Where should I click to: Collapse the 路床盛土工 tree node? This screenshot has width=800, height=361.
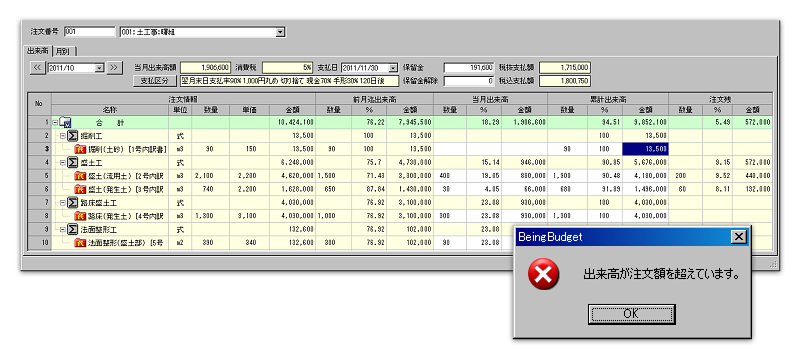click(x=63, y=202)
